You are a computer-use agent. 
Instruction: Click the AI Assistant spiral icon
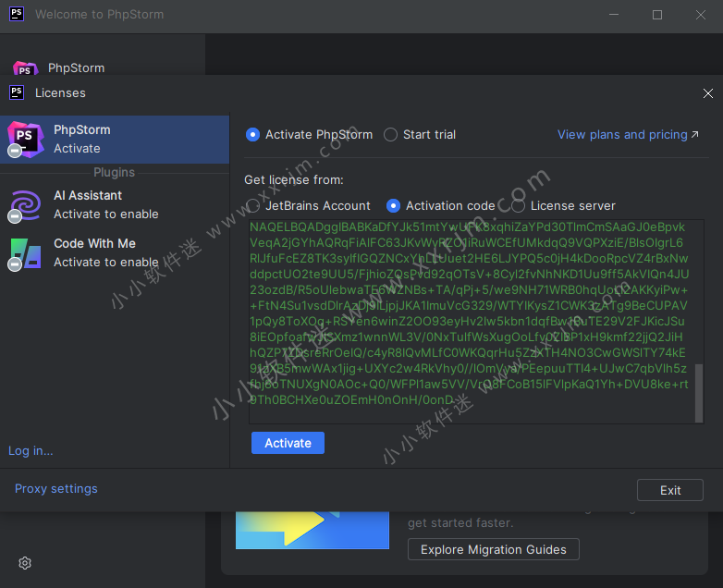pos(26,204)
